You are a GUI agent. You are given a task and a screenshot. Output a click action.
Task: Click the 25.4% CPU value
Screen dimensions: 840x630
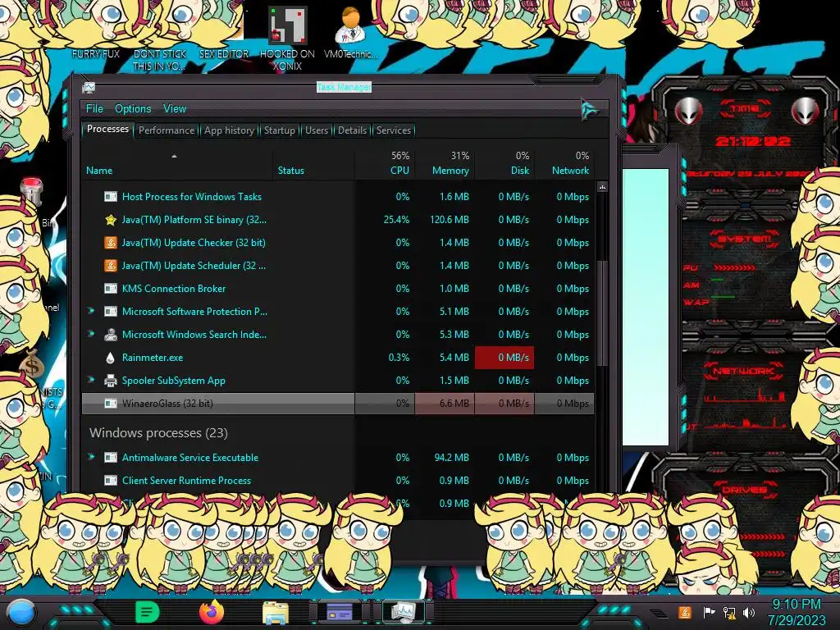(396, 220)
